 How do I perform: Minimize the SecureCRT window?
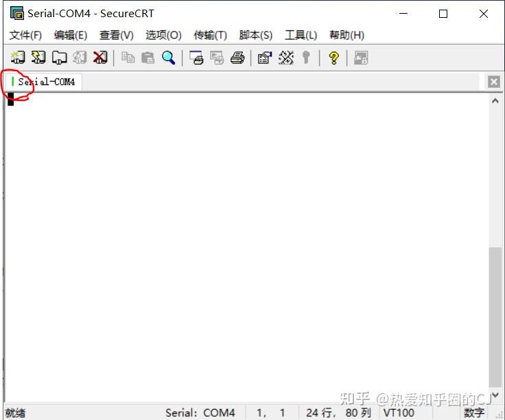tap(403, 14)
